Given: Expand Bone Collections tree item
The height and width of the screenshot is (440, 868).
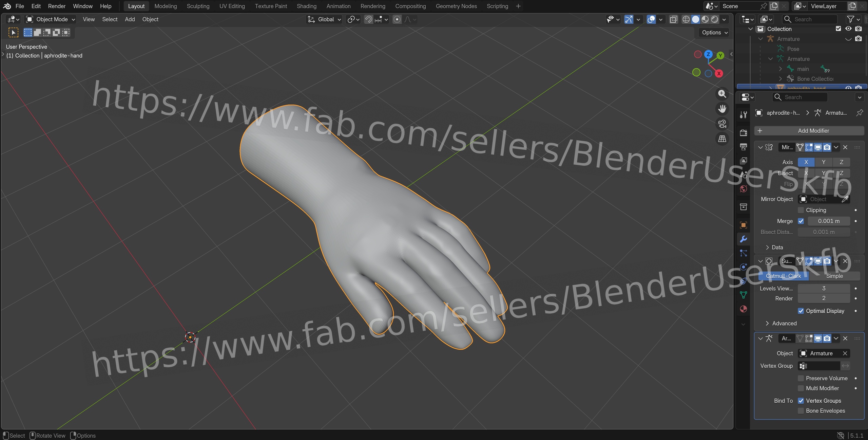Looking at the screenshot, I should [x=780, y=79].
